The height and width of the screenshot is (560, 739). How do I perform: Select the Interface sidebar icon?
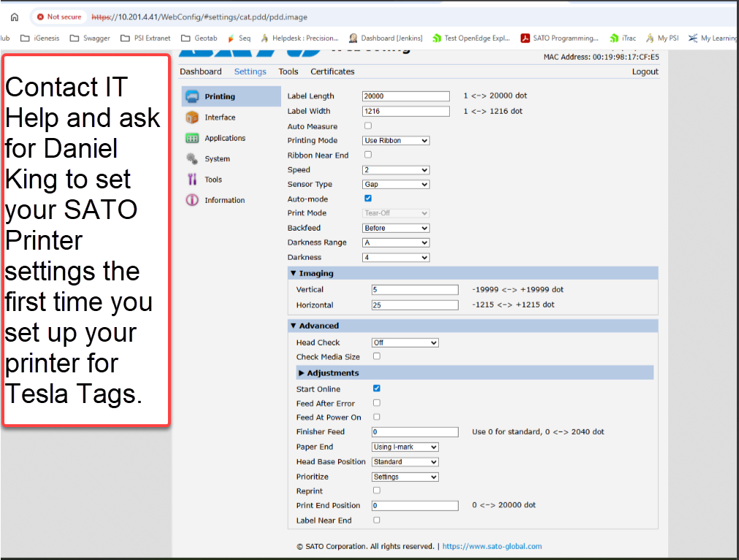click(x=192, y=118)
